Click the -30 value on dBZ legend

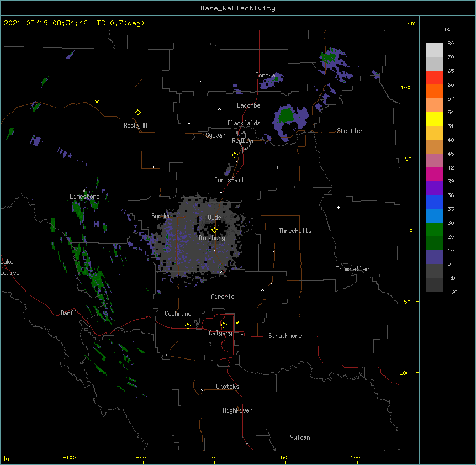pos(452,292)
